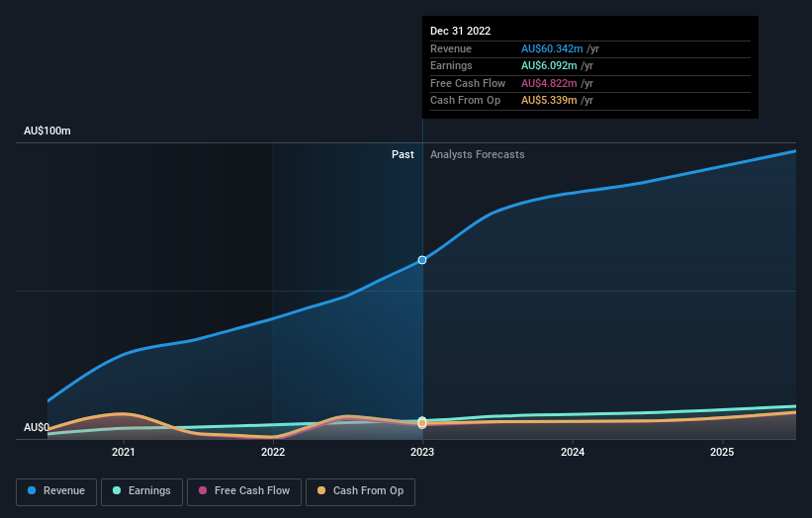Click the 2025 x-axis label
The height and width of the screenshot is (518, 812).
pyautogui.click(x=722, y=452)
